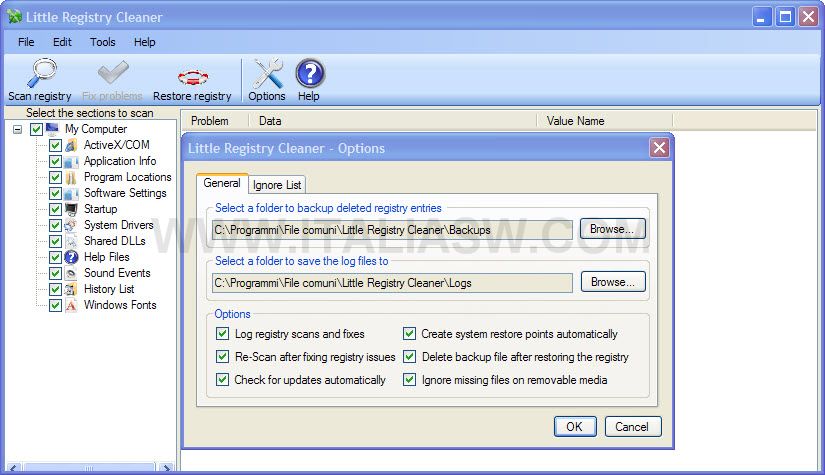This screenshot has height=475, width=825.
Task: Uncheck the Windows Fonts checkbox
Action: point(55,306)
